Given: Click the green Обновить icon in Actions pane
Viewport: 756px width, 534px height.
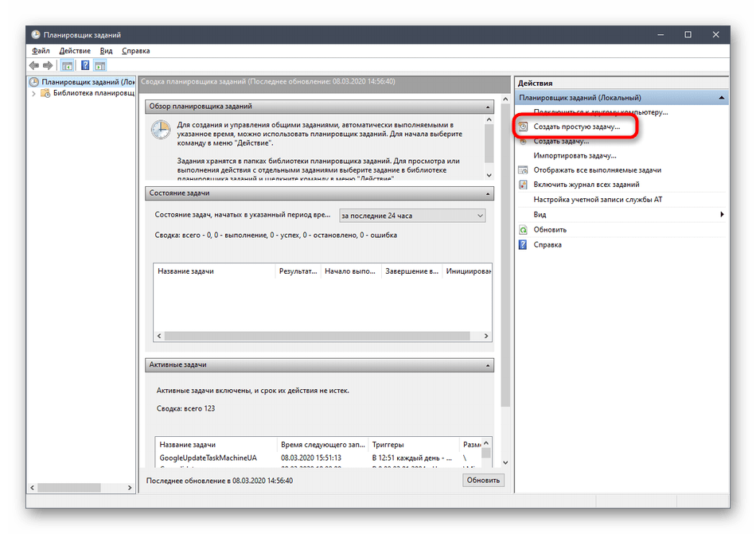Looking at the screenshot, I should pyautogui.click(x=523, y=230).
